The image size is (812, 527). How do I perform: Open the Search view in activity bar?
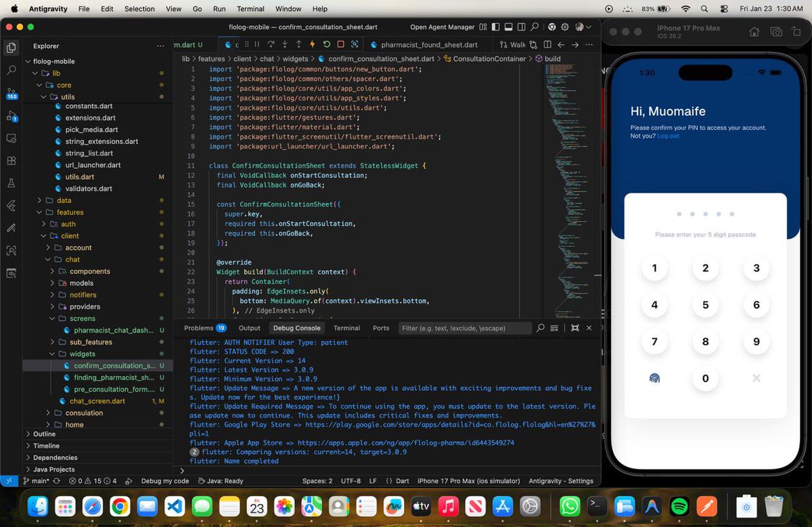11,70
